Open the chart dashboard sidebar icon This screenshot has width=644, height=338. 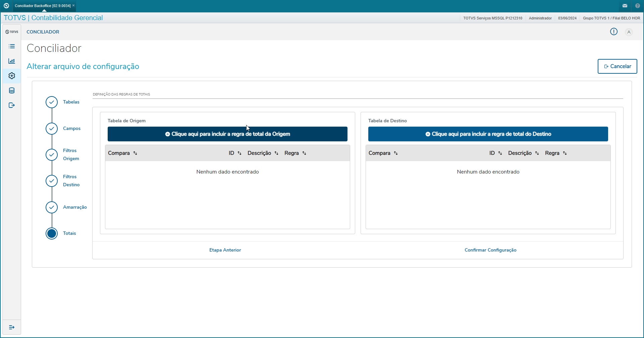12,61
